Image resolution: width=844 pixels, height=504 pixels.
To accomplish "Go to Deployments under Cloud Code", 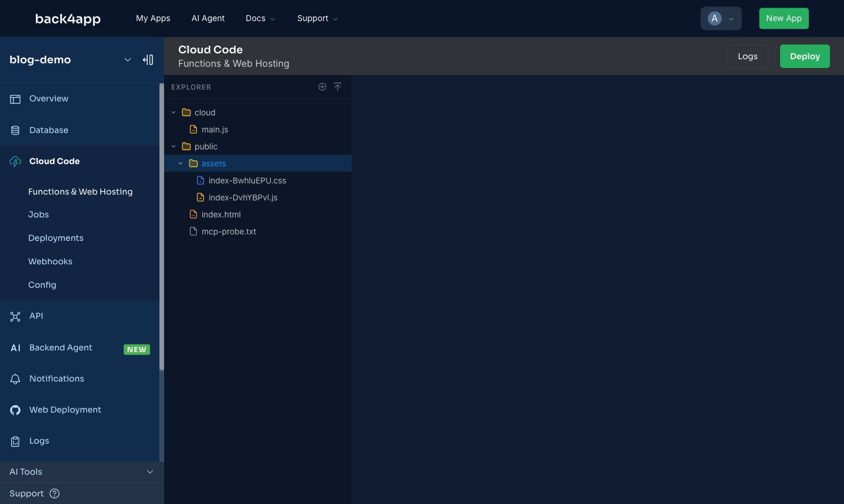I will (56, 238).
